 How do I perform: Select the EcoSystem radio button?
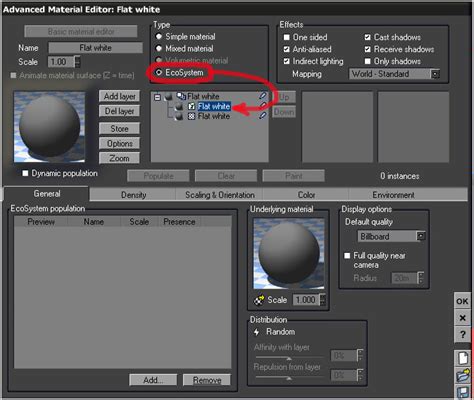coord(159,72)
